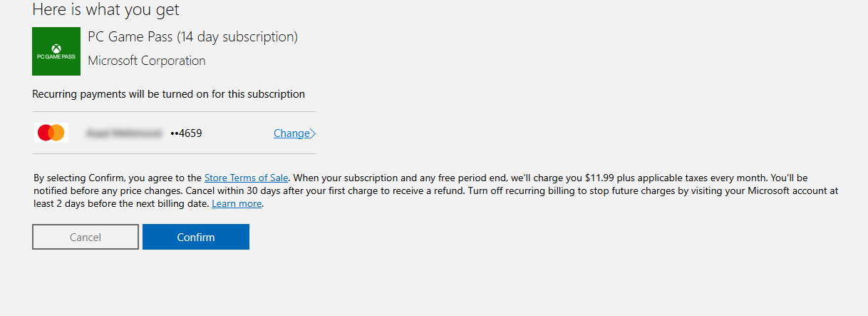Viewport: 868px width, 316px height.
Task: Click the PC Game Pass 14 day subscription title
Action: (192, 37)
